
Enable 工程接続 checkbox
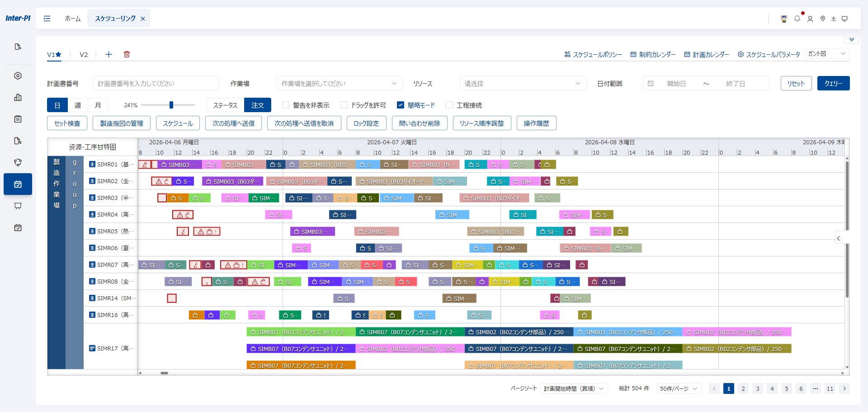[449, 105]
